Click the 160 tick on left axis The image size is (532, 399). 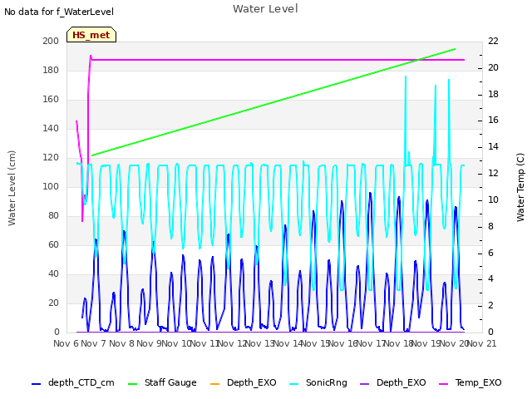pos(51,100)
